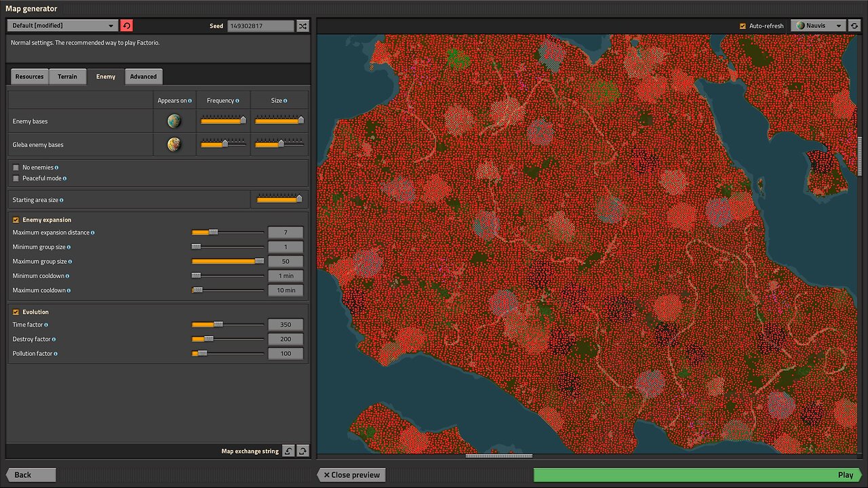Adjust Gleba enemy bases Size slider
Screen dimensions: 868x488
click(279, 144)
